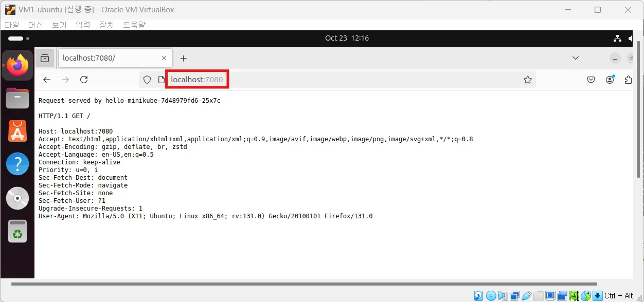644x302 pixels.
Task: Open the 머신 menu
Action: [x=35, y=25]
